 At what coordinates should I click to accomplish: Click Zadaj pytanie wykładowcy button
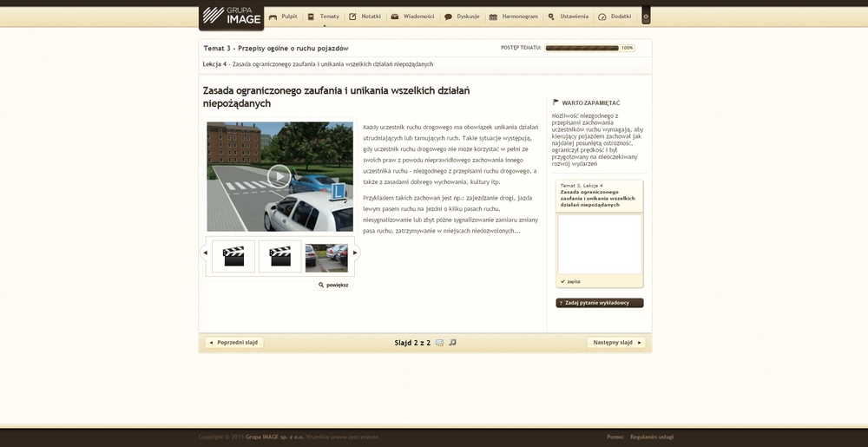(600, 303)
